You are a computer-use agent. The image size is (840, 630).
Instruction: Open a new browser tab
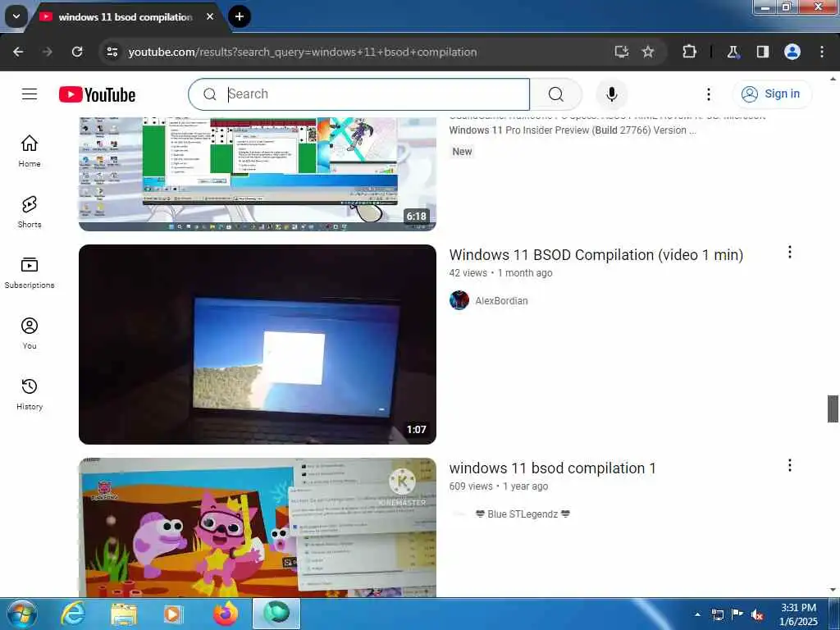tap(240, 16)
